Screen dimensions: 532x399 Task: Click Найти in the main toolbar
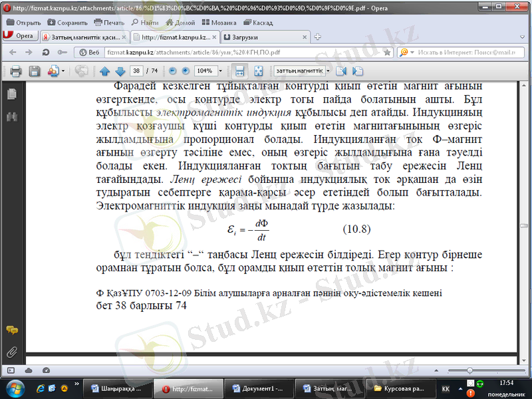point(145,23)
